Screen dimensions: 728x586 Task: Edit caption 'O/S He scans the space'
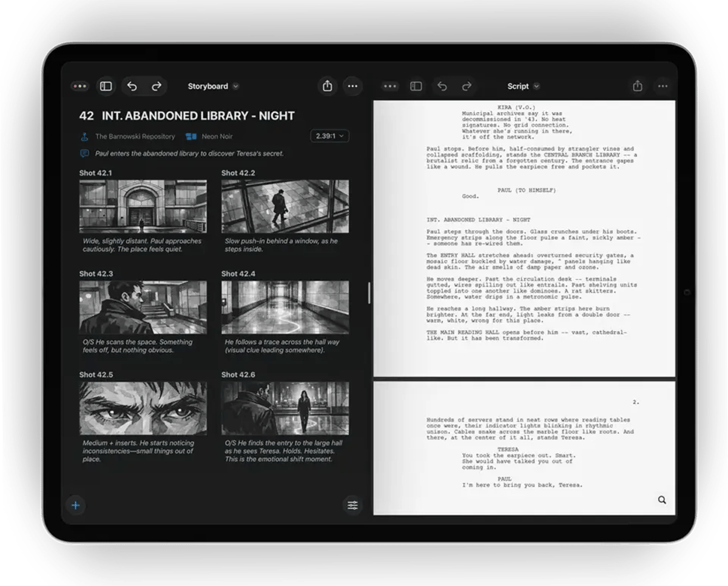[138, 346]
